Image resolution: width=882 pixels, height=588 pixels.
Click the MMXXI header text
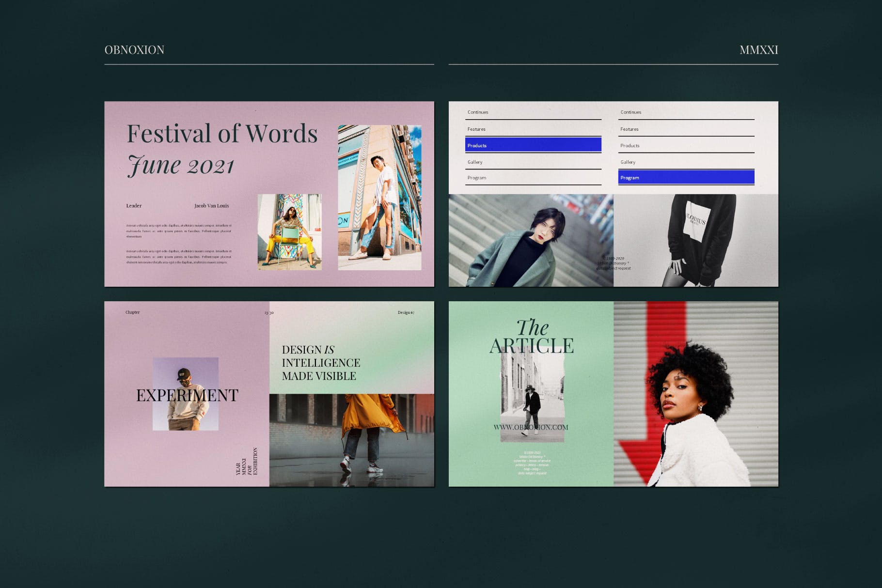pos(758,50)
